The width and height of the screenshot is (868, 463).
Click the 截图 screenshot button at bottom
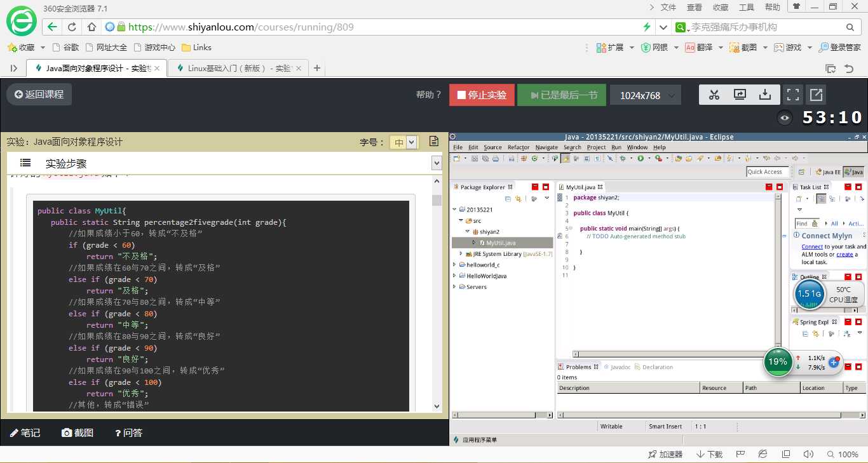pyautogui.click(x=78, y=433)
